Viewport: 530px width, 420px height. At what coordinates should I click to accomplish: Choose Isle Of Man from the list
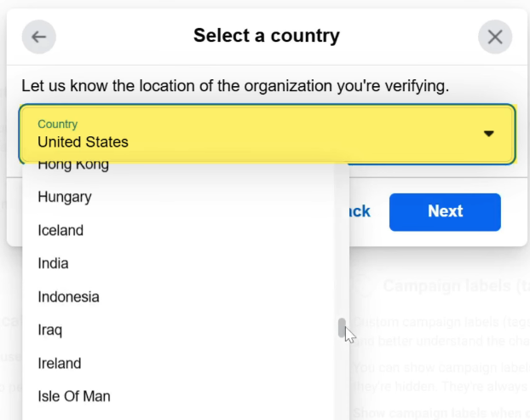click(x=74, y=396)
